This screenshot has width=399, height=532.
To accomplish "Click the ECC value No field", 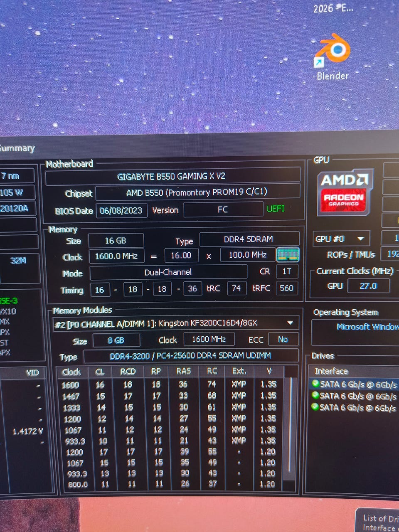I will (x=283, y=339).
